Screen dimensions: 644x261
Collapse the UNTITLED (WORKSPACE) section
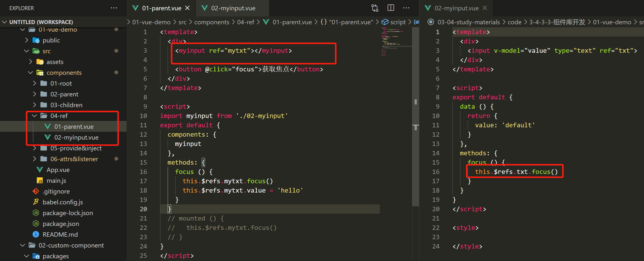[4, 22]
